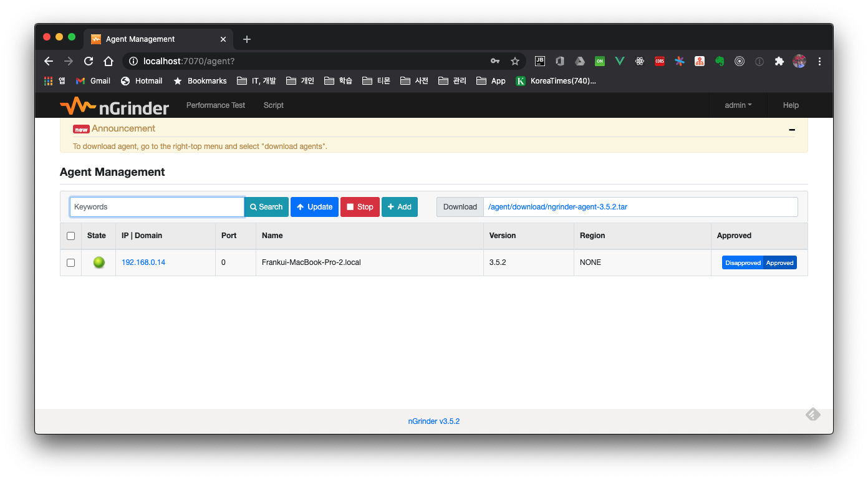Screen dimensions: 868x480
Task: Open Chrome's three-dot menu
Action: [819, 61]
